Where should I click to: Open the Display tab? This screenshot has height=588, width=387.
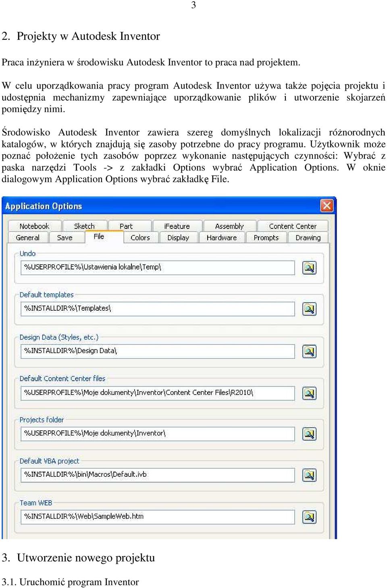click(x=178, y=238)
